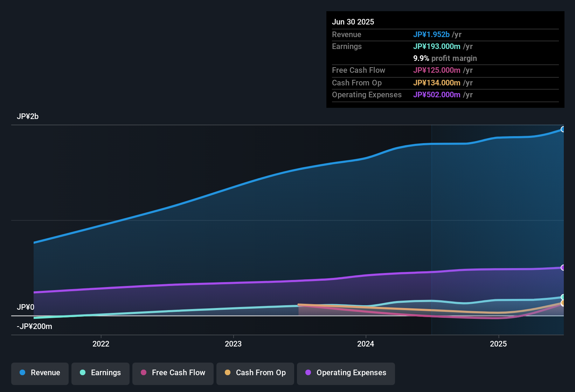Click the orange Cash From Op legend dot
The image size is (575, 392).
point(228,372)
